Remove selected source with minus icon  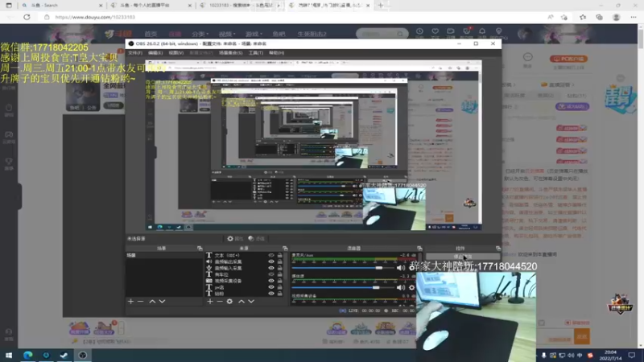click(x=220, y=301)
